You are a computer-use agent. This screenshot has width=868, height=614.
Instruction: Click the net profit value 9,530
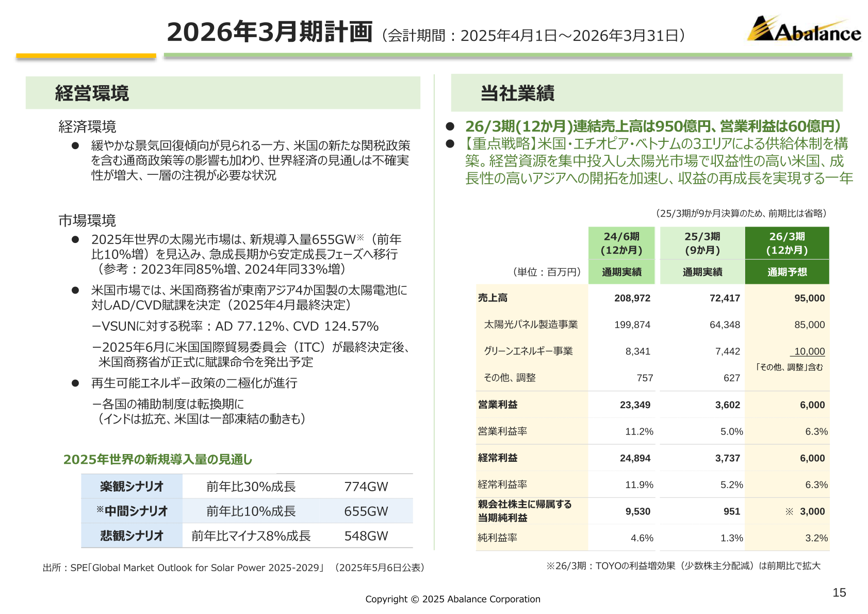pos(638,511)
